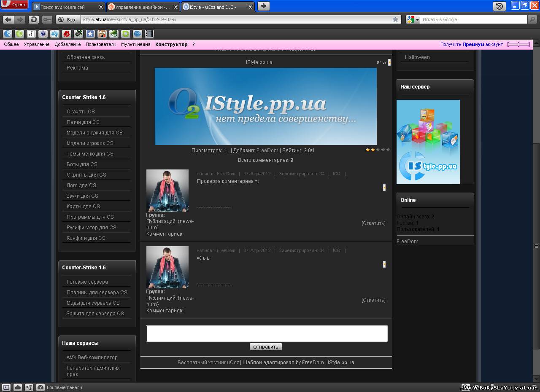The height and width of the screenshot is (392, 540).
Task: Open the Мультимедиа admin menu
Action: pyautogui.click(x=136, y=44)
